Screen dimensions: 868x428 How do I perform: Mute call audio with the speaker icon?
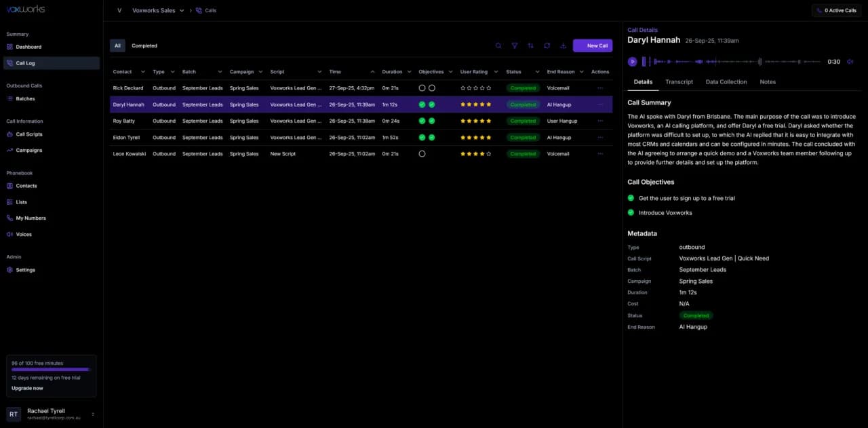[850, 61]
